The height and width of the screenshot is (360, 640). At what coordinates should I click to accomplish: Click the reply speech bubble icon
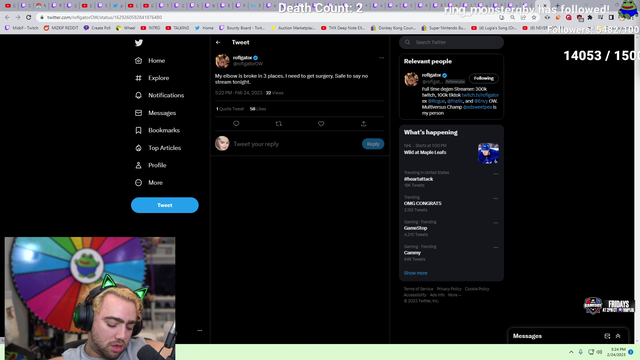236,123
